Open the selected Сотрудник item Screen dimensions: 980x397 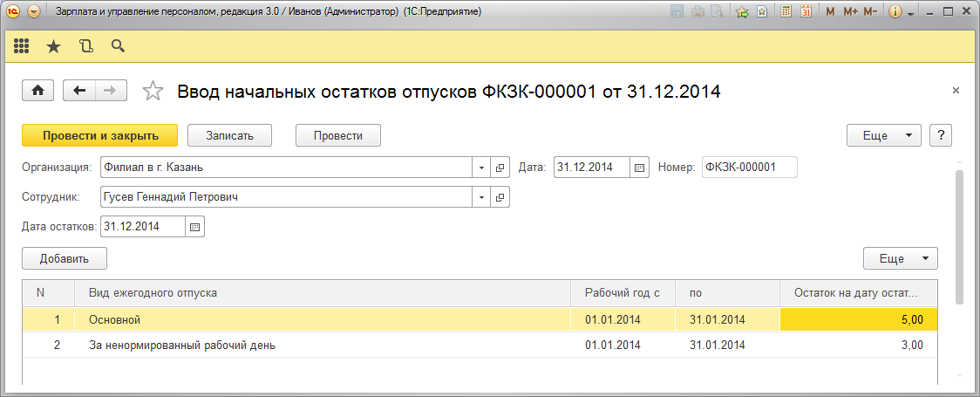[x=500, y=197]
